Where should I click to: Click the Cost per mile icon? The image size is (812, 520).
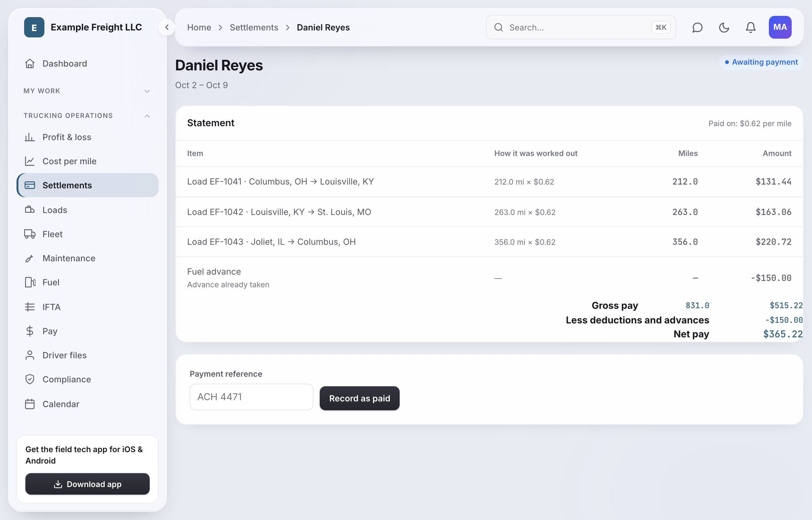[30, 161]
